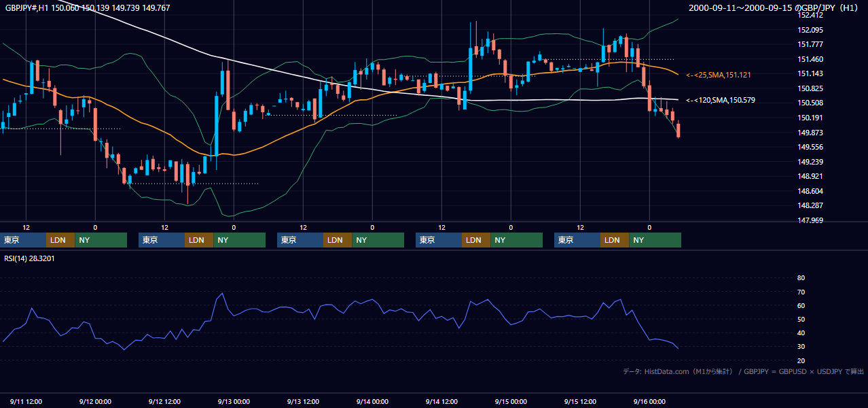Click RSI scale value 80
The image size is (868, 408).
[x=801, y=278]
